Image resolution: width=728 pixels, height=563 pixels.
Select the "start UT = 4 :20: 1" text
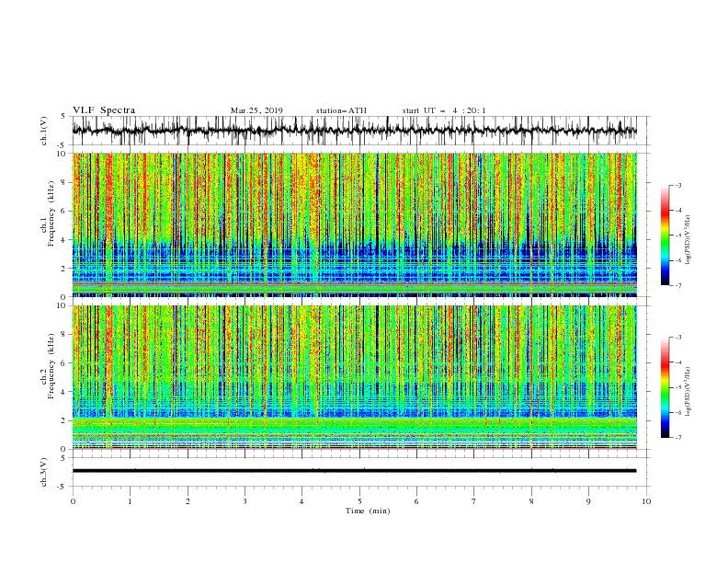coord(444,110)
